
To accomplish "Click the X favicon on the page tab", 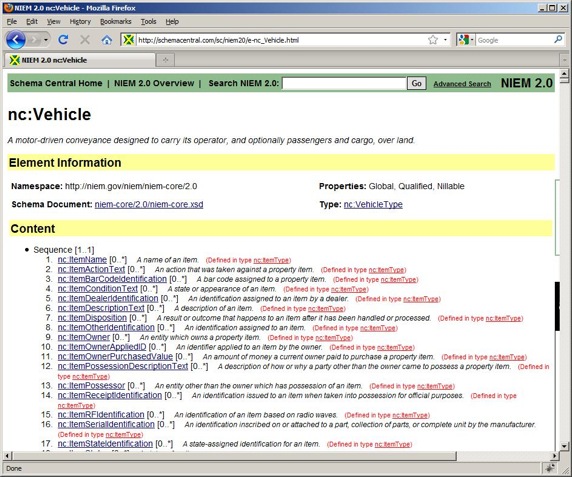I will point(14,60).
